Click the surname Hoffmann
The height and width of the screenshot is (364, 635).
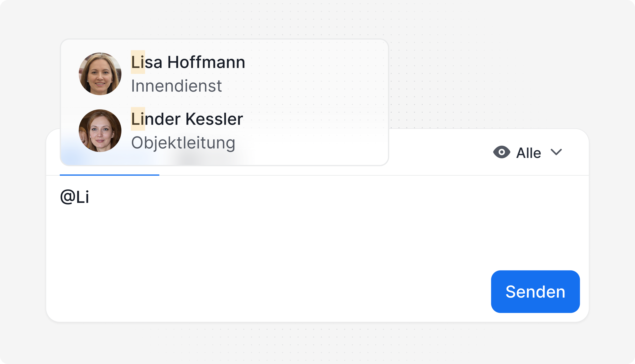[x=206, y=62]
